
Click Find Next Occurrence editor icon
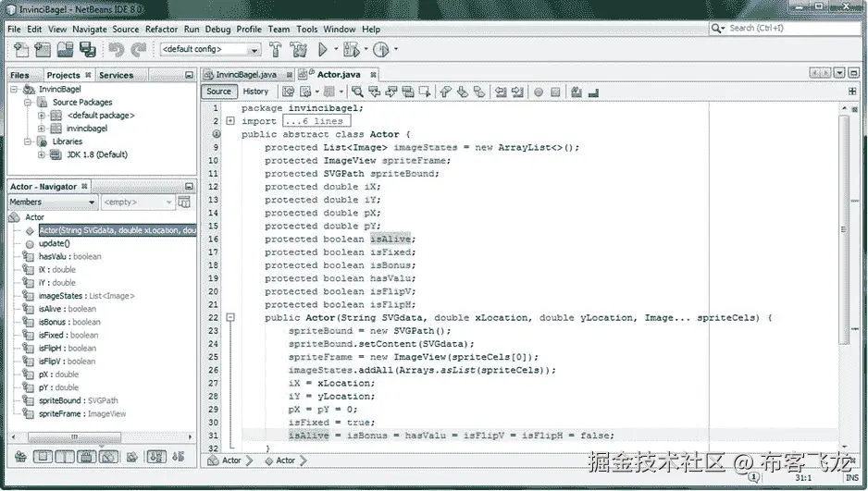tap(391, 92)
